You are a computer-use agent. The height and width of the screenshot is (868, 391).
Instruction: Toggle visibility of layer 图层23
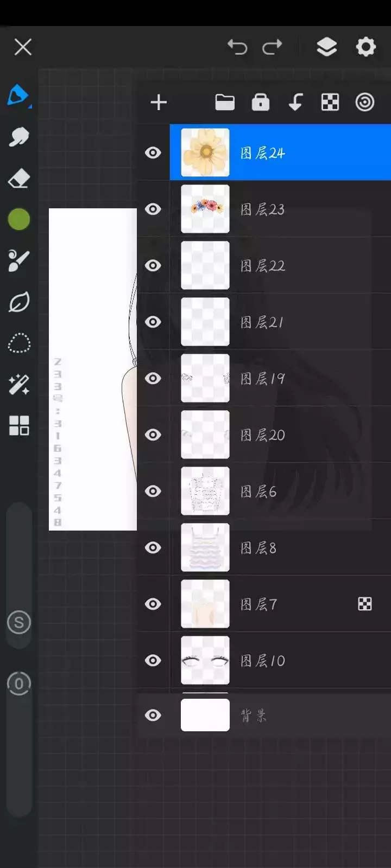point(153,209)
